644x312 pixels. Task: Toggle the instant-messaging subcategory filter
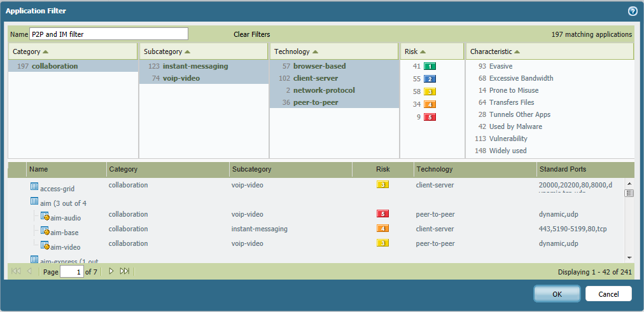[x=195, y=66]
